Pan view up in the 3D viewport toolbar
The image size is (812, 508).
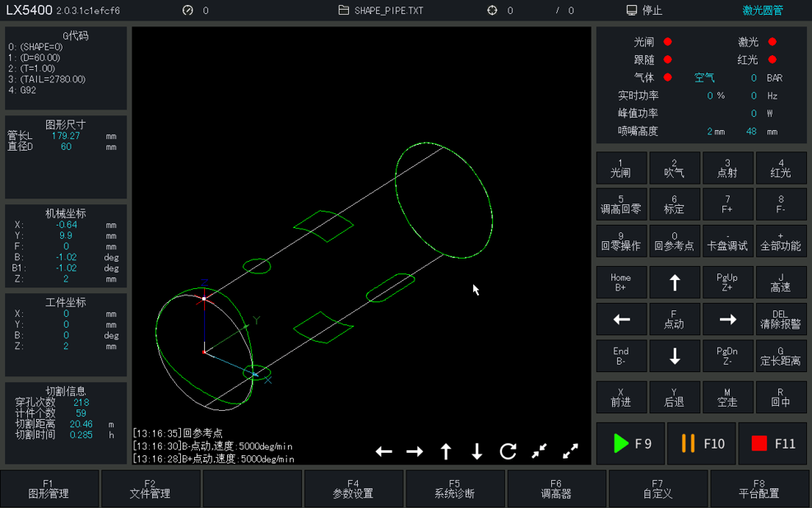coord(446,451)
